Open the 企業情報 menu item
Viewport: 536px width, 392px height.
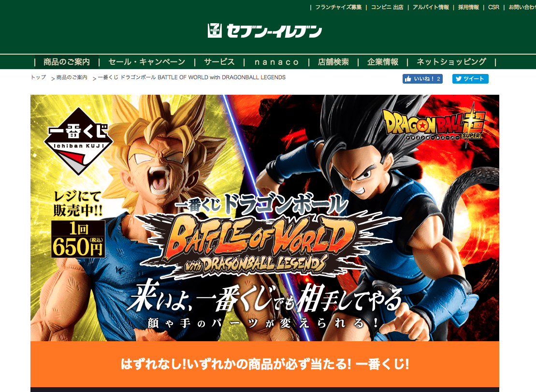382,62
